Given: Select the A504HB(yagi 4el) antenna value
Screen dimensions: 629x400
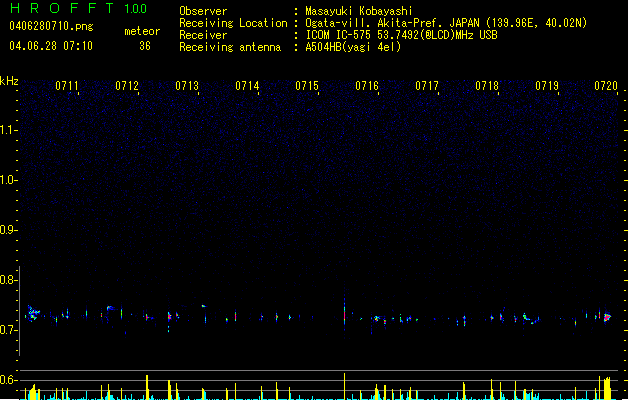Looking at the screenshot, I should point(353,47).
